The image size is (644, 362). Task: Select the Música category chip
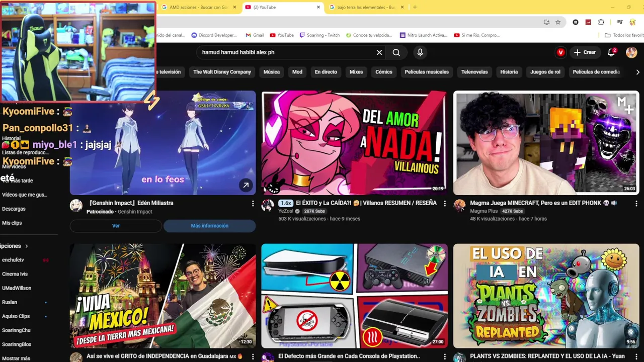tap(272, 72)
